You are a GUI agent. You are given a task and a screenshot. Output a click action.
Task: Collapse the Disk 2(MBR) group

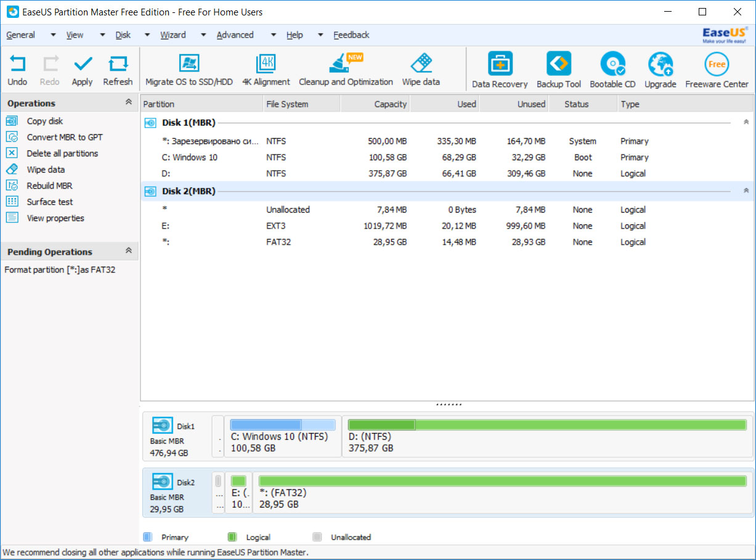(x=746, y=191)
